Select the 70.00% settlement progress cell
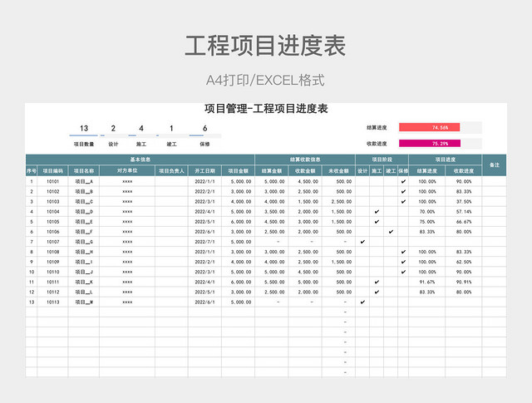Image resolution: width=532 pixels, height=403 pixels. pos(426,212)
